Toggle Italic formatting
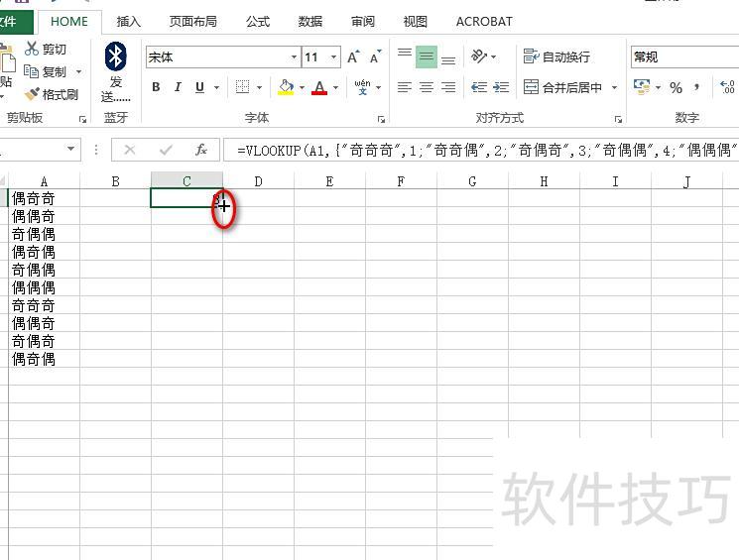Screen dimensions: 739x560 pos(178,87)
